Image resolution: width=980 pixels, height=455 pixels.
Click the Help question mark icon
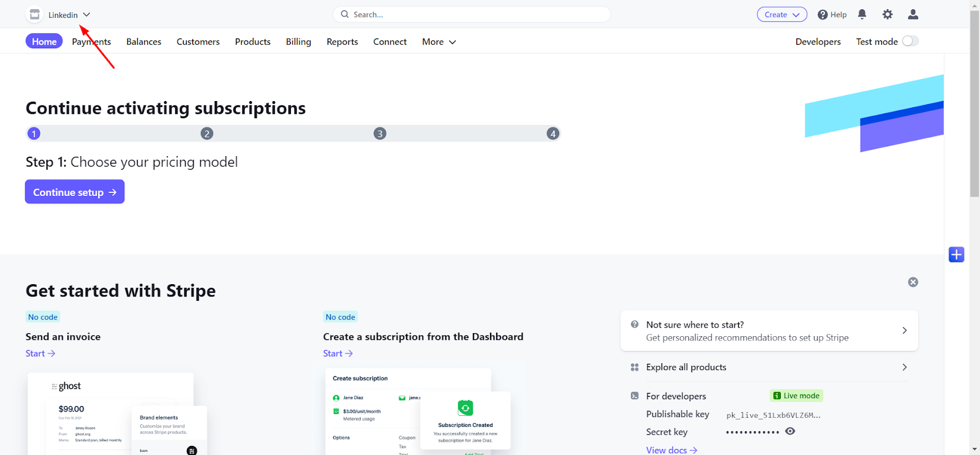click(x=823, y=15)
